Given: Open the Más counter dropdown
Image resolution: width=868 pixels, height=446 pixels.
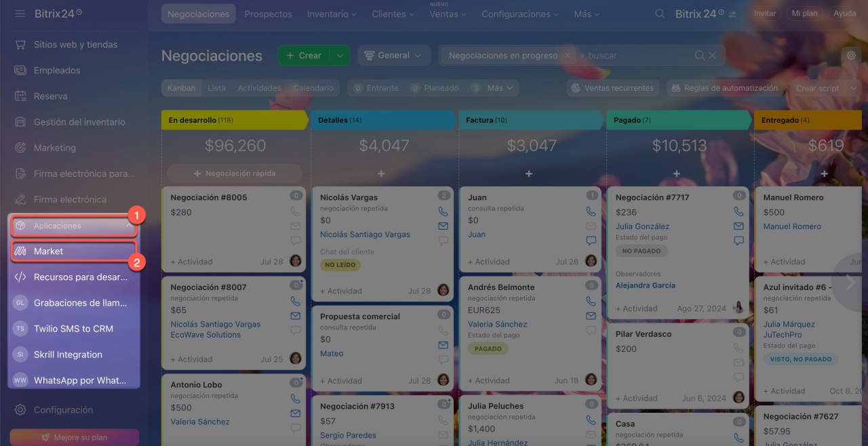Looking at the screenshot, I should point(494,88).
